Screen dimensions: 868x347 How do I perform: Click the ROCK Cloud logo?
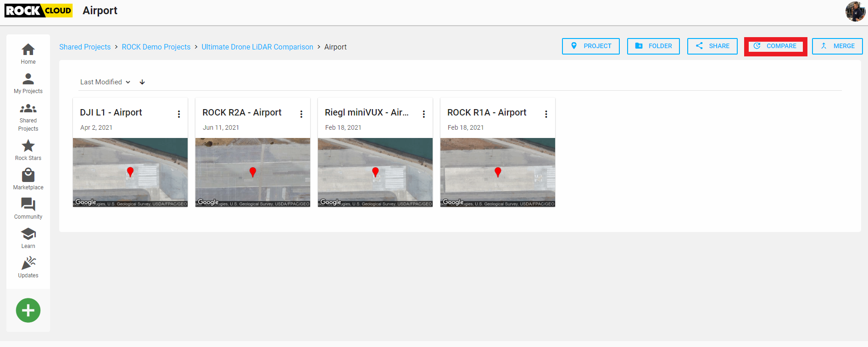[39, 11]
